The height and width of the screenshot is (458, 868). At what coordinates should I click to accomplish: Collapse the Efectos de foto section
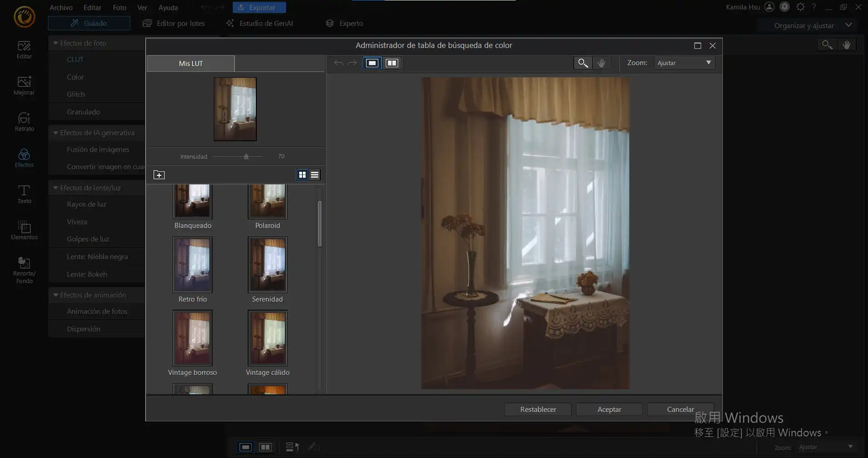(x=55, y=43)
